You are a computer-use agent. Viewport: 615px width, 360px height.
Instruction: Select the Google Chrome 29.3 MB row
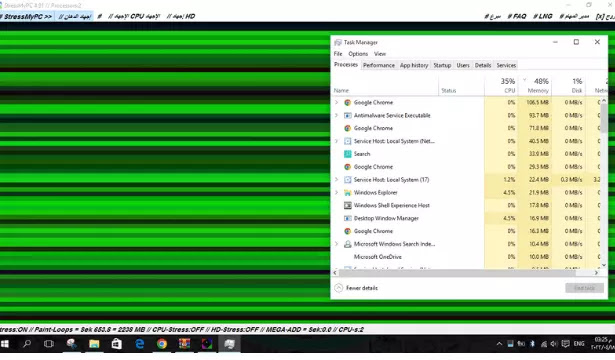pyautogui.click(x=467, y=167)
